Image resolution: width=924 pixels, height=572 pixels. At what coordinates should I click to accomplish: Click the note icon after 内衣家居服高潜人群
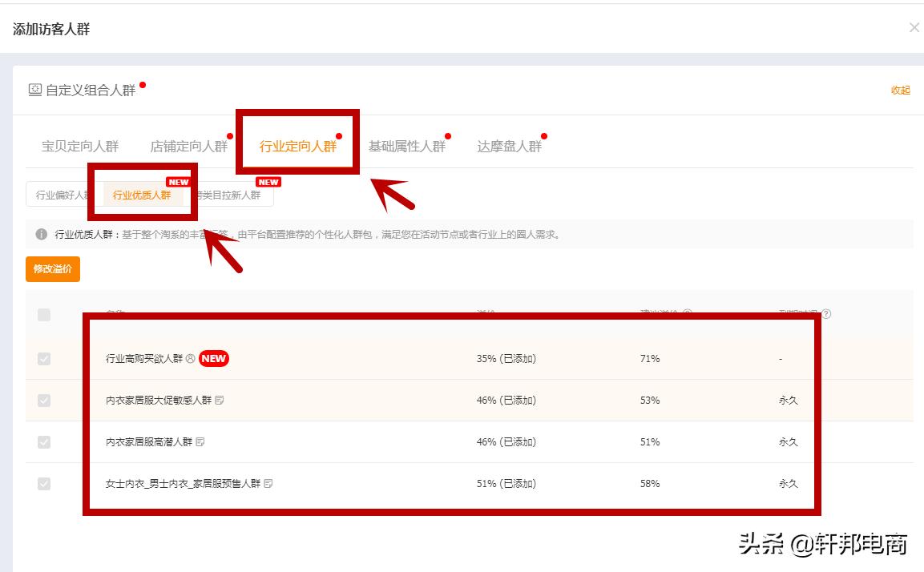point(200,441)
